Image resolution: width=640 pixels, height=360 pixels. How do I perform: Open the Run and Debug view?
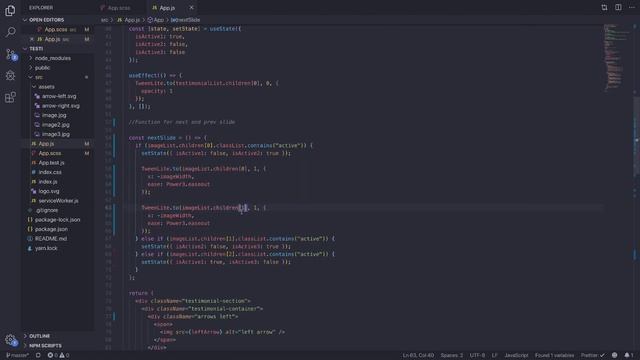[10, 75]
